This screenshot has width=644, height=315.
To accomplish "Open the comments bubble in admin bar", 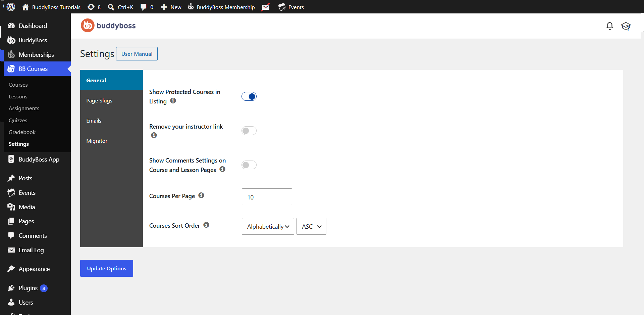I will 147,7.
